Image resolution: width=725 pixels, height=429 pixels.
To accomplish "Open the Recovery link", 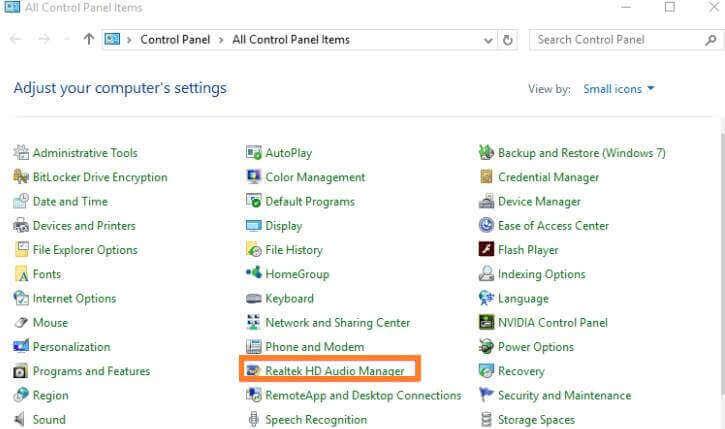I will point(521,371).
